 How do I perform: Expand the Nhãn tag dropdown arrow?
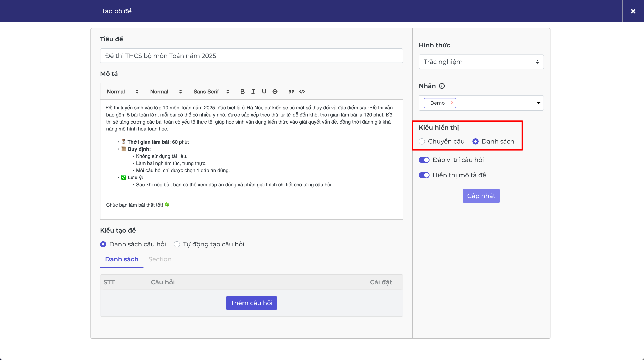click(x=539, y=103)
